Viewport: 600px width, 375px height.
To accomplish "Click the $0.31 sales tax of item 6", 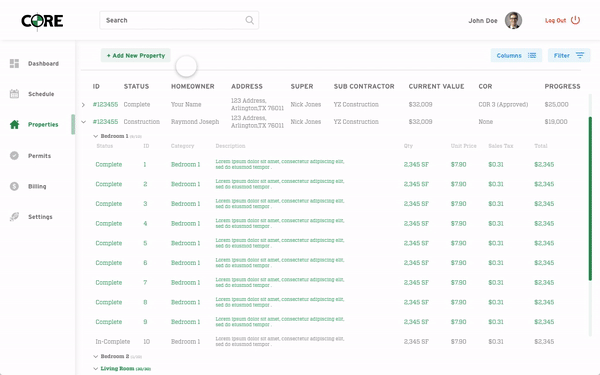I will 496,263.
